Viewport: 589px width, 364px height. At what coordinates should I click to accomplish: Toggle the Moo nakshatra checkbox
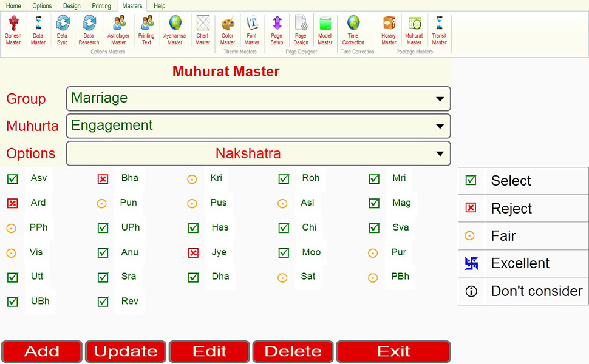284,253
